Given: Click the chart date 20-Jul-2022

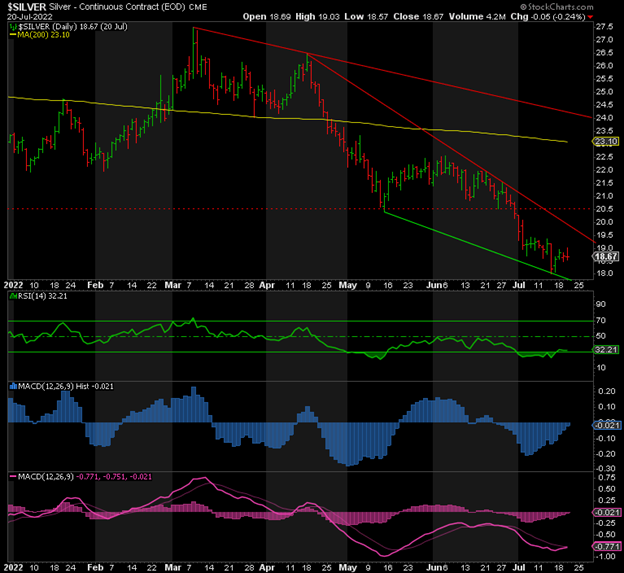Looking at the screenshot, I should pos(29,17).
